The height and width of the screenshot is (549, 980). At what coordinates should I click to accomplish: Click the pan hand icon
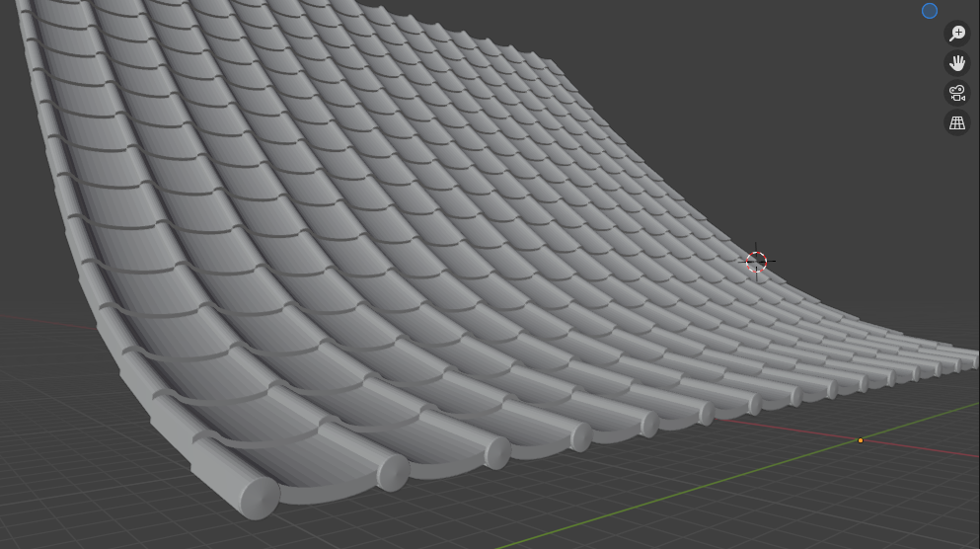point(956,63)
